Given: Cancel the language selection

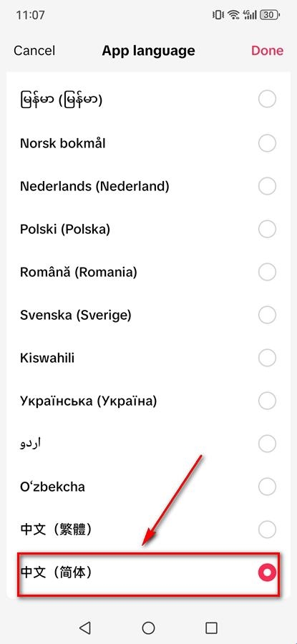Looking at the screenshot, I should click(x=34, y=51).
